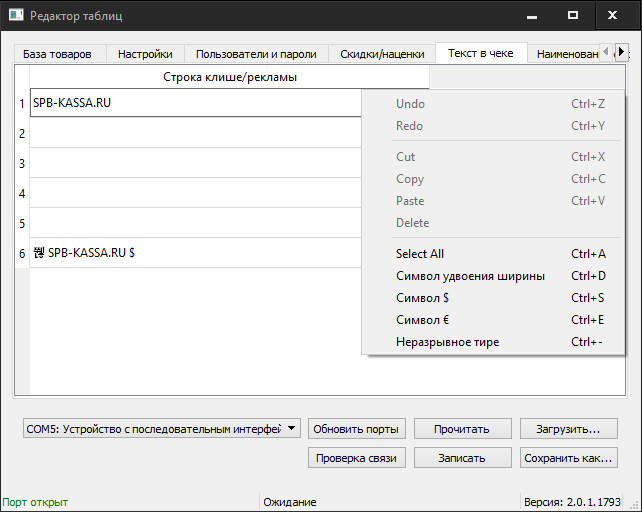Click the empty cell in row 4
Screen dimensions: 642x512
(x=196, y=193)
